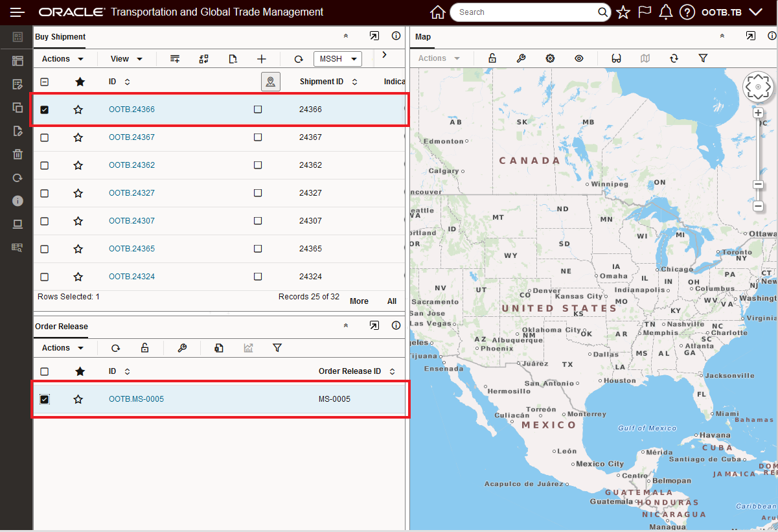This screenshot has height=532, width=778.
Task: Open the notifications bell icon
Action: pos(665,12)
